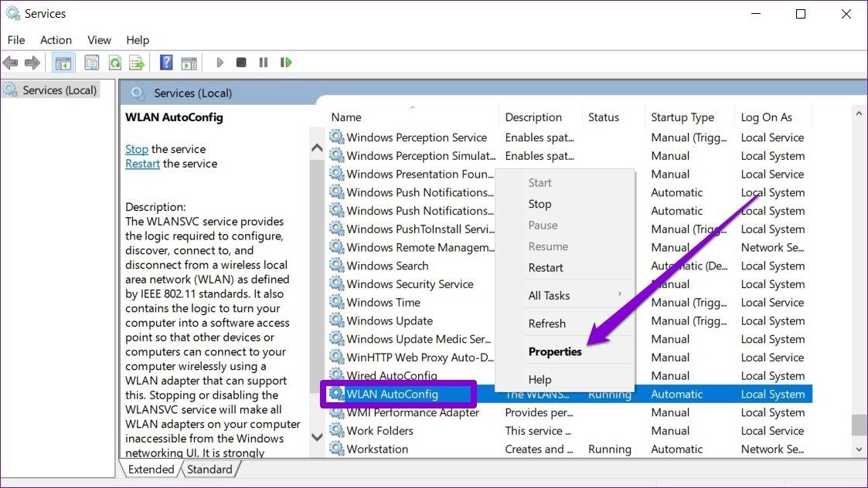Click "Provides per..." description cell

pyautogui.click(x=539, y=412)
